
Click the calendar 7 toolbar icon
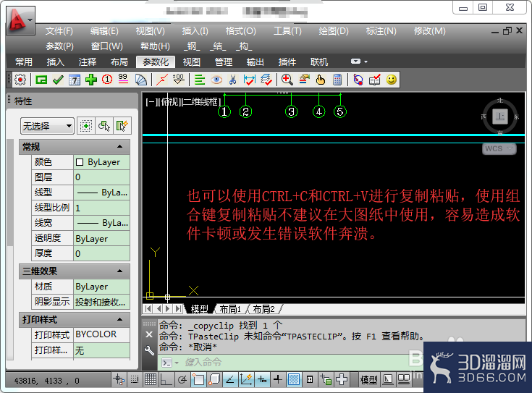[x=75, y=80]
